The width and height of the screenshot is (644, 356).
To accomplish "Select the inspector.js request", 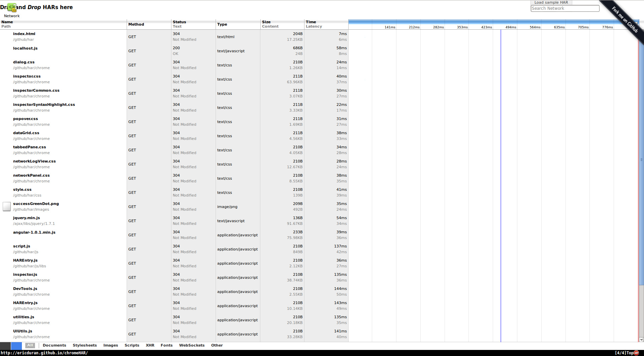I will point(25,274).
